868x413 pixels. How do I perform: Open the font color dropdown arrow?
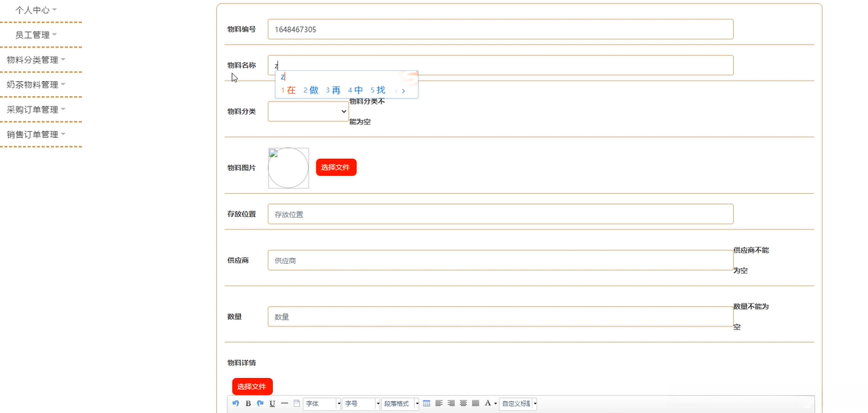coord(495,403)
